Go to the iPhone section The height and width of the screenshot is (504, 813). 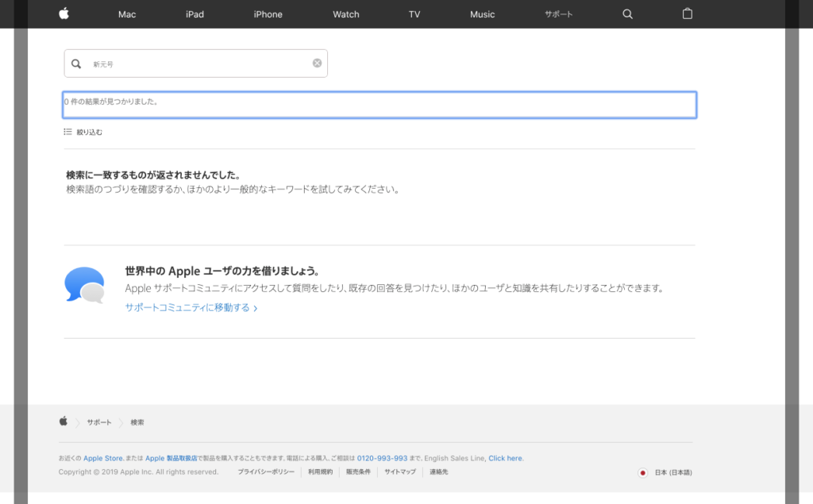click(x=268, y=14)
